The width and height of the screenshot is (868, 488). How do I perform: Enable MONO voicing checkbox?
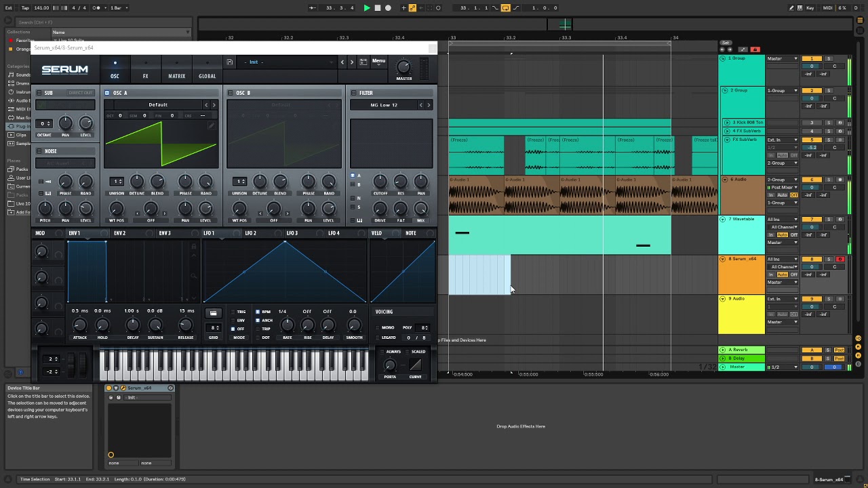(378, 328)
